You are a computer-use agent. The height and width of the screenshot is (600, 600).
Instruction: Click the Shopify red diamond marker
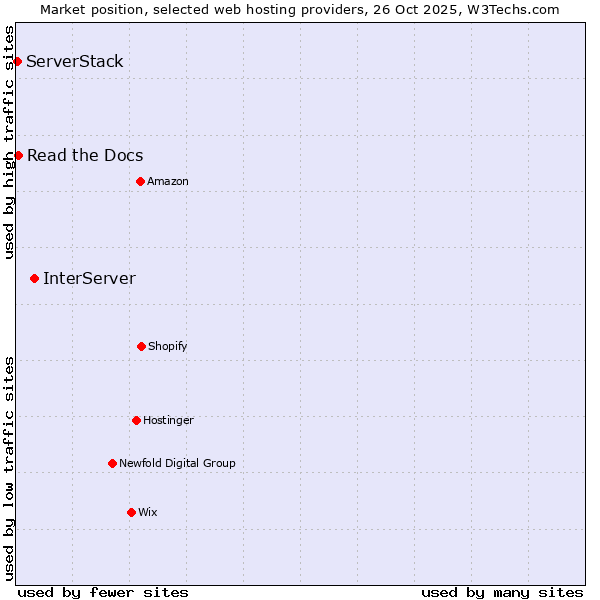[x=141, y=346]
